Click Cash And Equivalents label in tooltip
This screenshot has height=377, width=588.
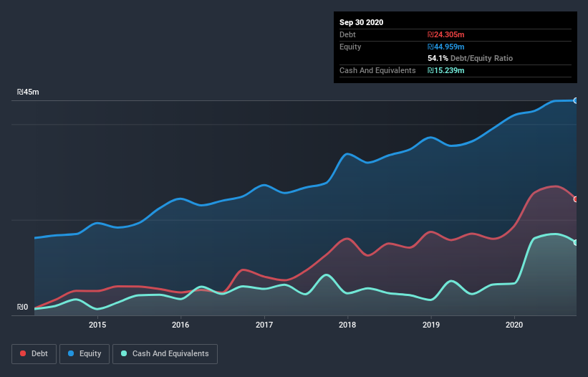(x=377, y=70)
